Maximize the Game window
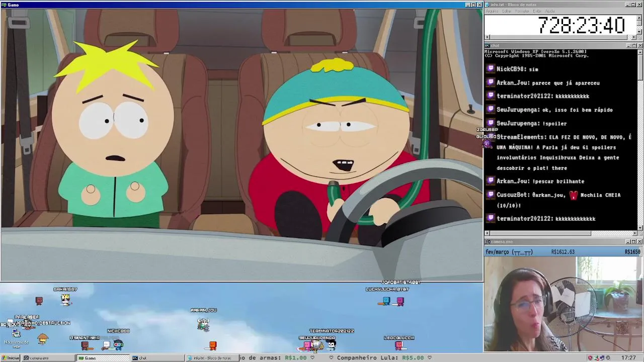644x362 pixels. click(473, 5)
